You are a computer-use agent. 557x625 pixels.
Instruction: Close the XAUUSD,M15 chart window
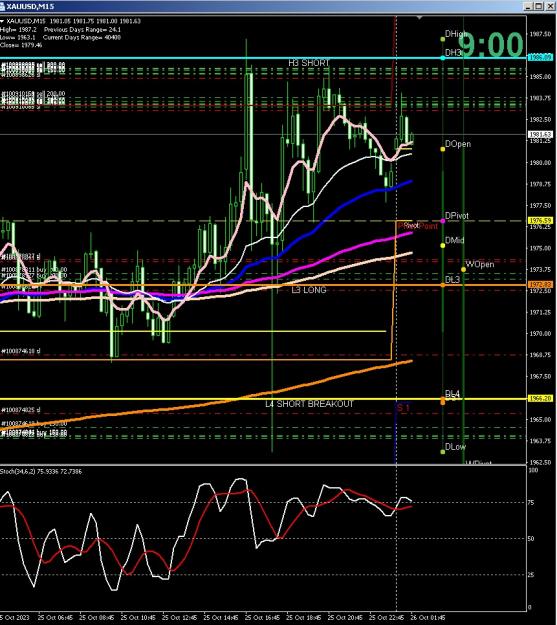(549, 6)
